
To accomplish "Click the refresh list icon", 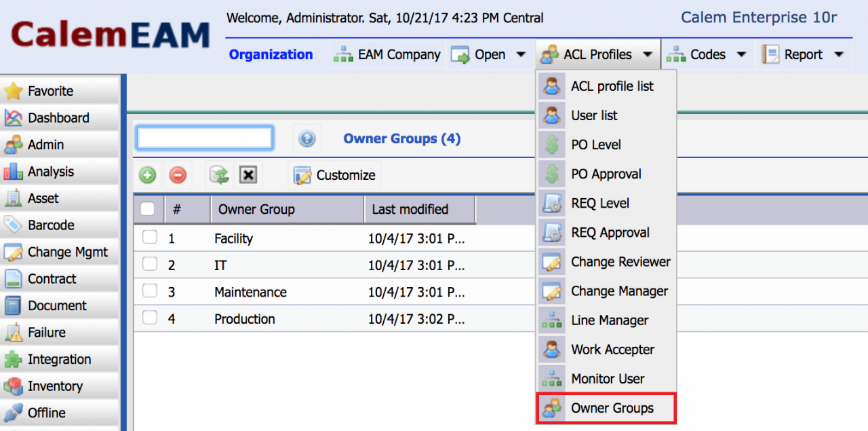I will [220, 175].
